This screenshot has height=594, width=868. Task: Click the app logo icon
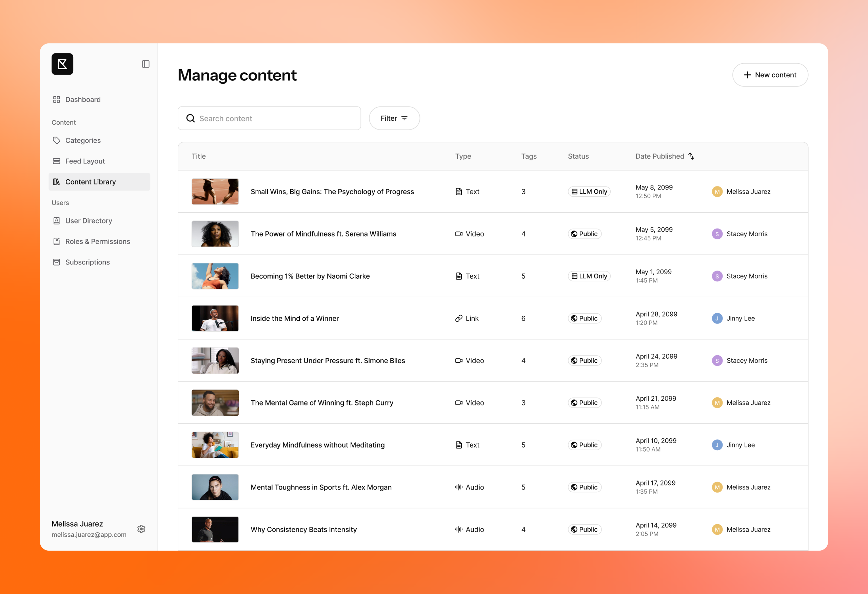coord(62,64)
